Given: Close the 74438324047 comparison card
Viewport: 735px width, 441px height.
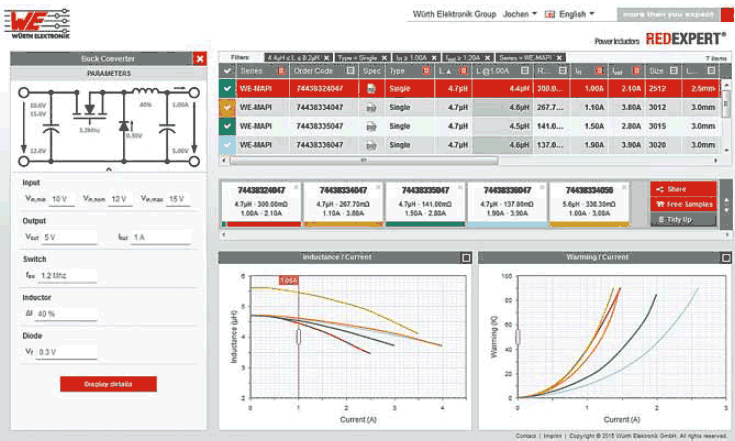Looking at the screenshot, I should [296, 187].
